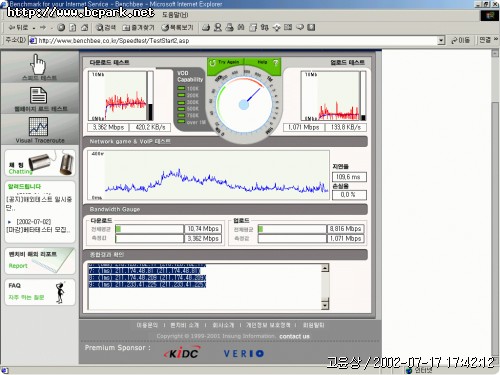Click the address bar URL field
This screenshot has height=375, width=500.
233,41
